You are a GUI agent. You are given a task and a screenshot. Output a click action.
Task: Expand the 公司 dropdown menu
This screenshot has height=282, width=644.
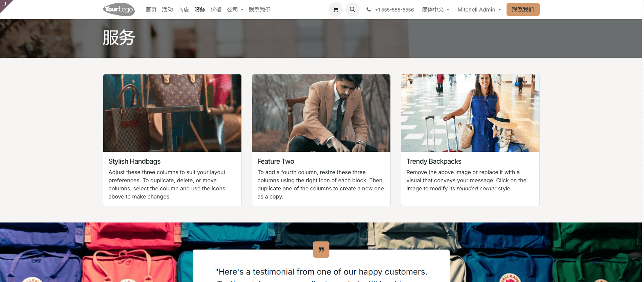[x=235, y=9]
